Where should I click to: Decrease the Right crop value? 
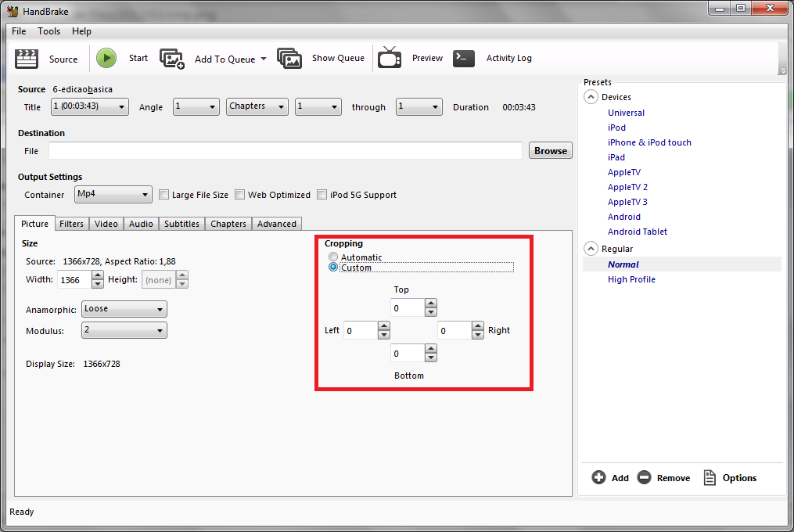[x=478, y=334]
